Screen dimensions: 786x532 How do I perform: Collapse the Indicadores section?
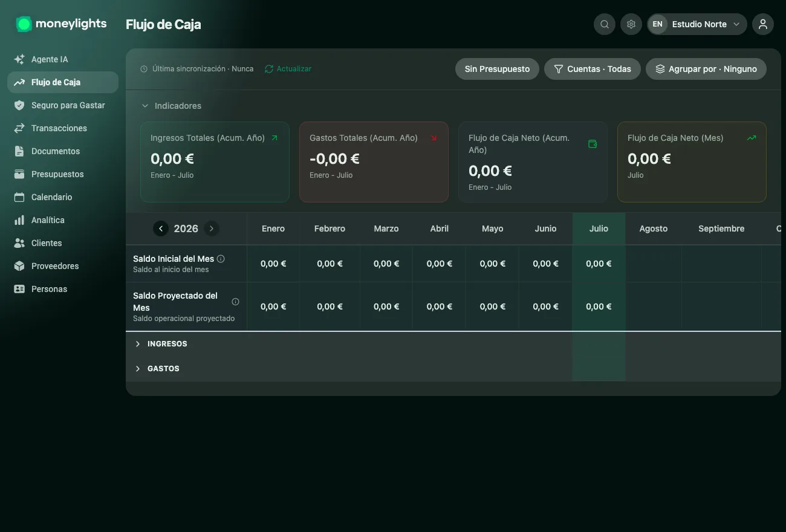tap(172, 106)
